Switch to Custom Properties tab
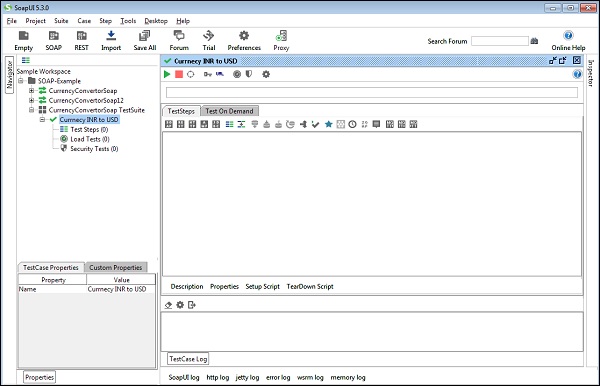Viewport: 600px width, 386px height. tap(116, 267)
